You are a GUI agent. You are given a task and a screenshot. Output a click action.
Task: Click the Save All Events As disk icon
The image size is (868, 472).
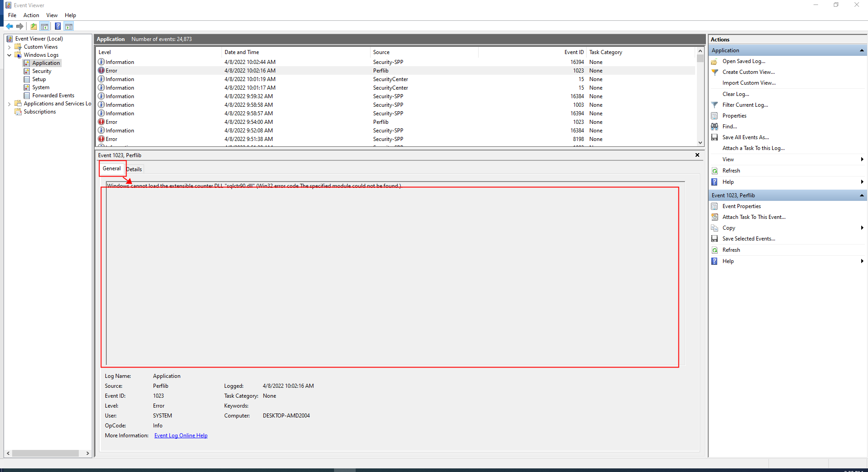tap(714, 137)
